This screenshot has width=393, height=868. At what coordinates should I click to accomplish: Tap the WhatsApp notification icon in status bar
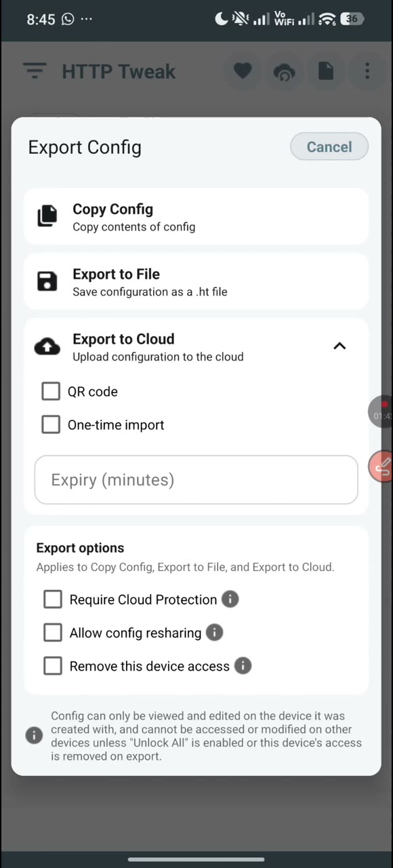tap(68, 19)
